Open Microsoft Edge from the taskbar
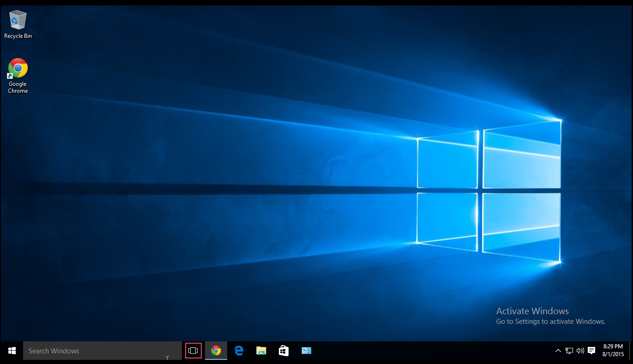633x364 pixels. (238, 351)
